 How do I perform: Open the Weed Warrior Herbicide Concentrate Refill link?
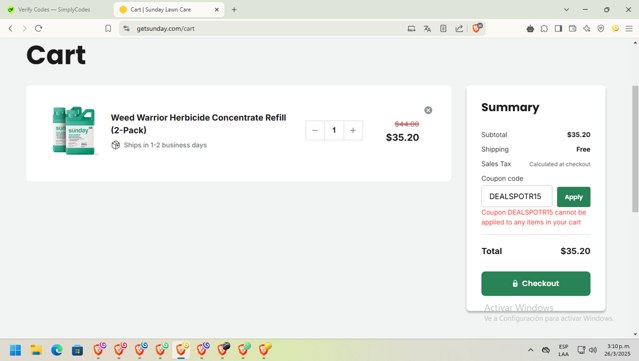(198, 124)
